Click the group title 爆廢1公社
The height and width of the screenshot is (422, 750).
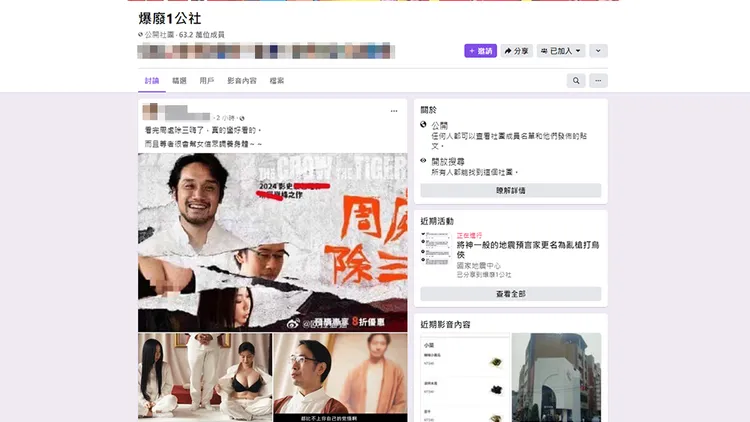pyautogui.click(x=170, y=19)
